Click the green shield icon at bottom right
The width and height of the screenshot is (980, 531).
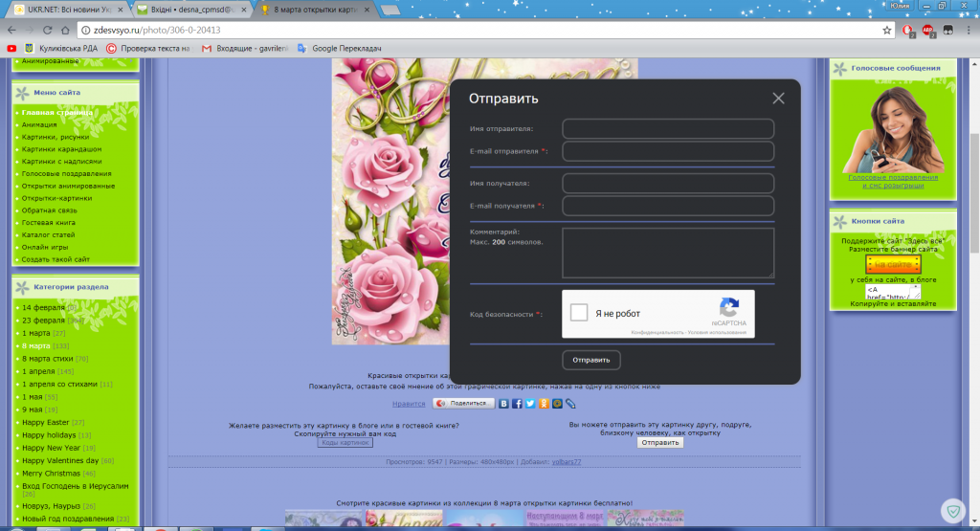point(953,512)
